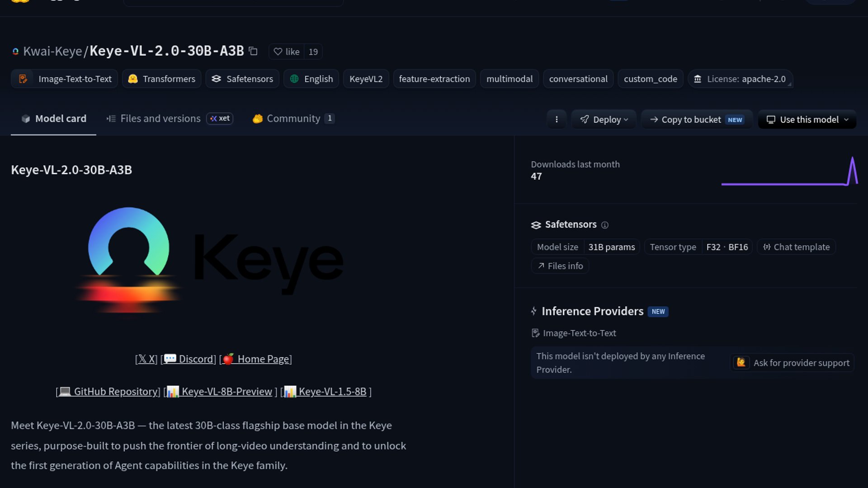This screenshot has height=488, width=868.
Task: Expand the Deploy dropdown
Action: (604, 119)
